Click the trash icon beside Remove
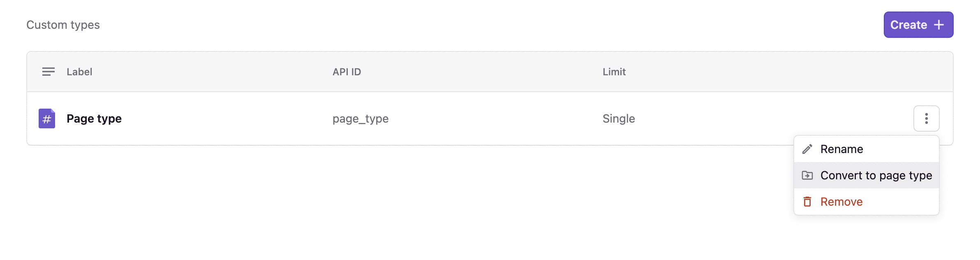Image resolution: width=980 pixels, height=260 pixels. [x=808, y=202]
